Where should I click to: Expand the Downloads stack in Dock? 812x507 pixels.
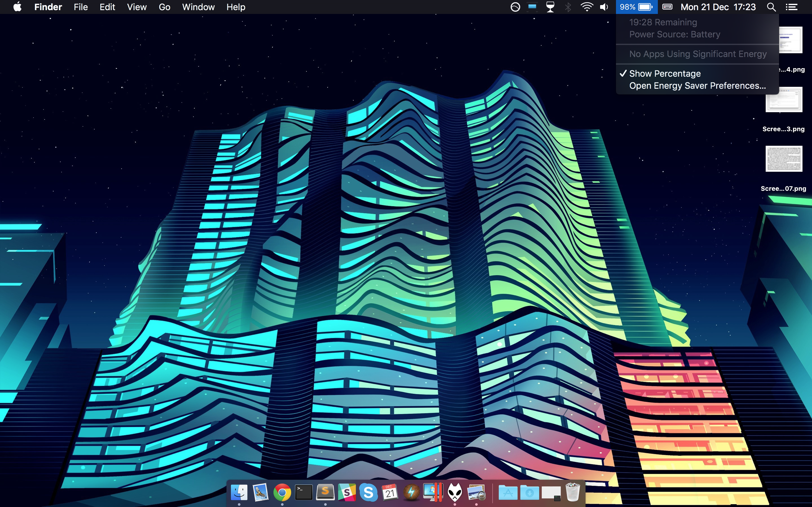[529, 492]
